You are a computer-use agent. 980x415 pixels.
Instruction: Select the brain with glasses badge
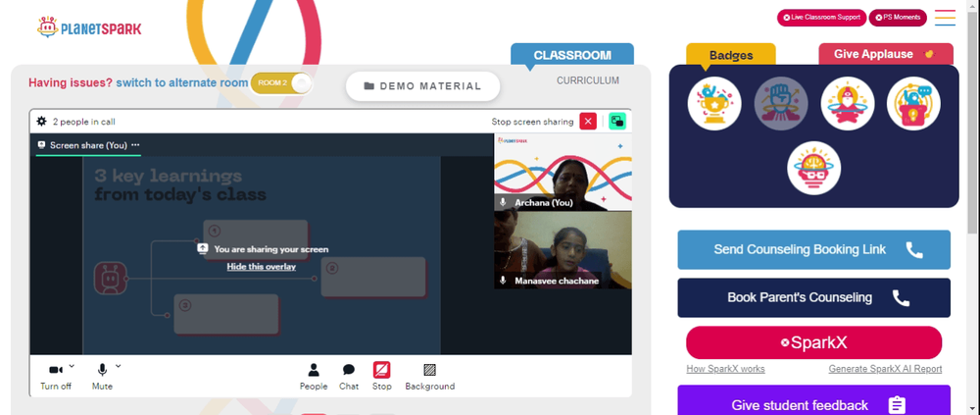tap(813, 168)
